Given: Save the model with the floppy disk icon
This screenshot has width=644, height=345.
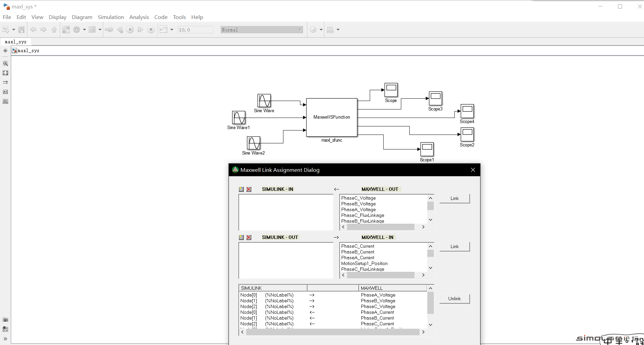Looking at the screenshot, I should pos(21,30).
